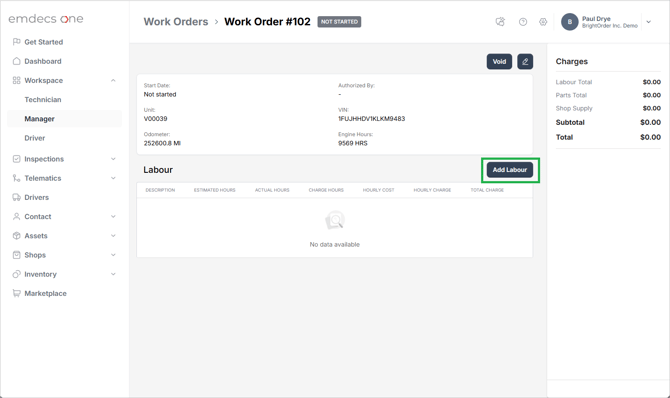This screenshot has width=670, height=398.
Task: Select the Manager workspace item
Action: point(65,119)
